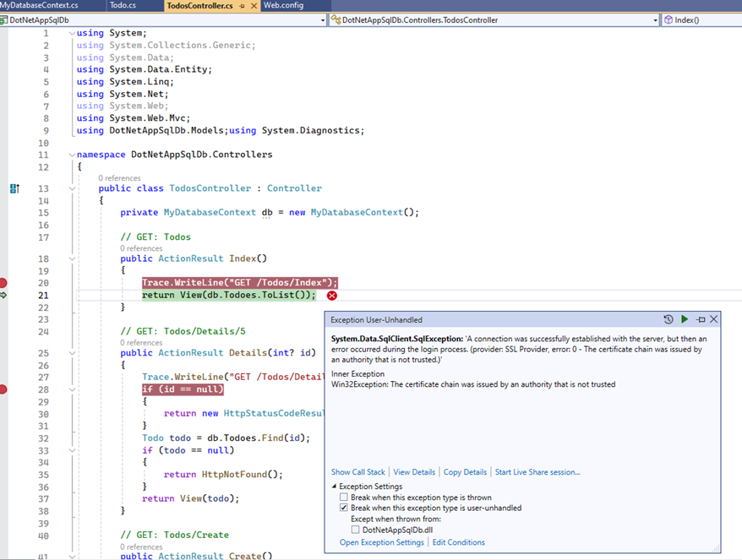Screen dimensions: 742x560
Task: Open the DotNetAppSqlDb project dropdown
Action: [323, 20]
